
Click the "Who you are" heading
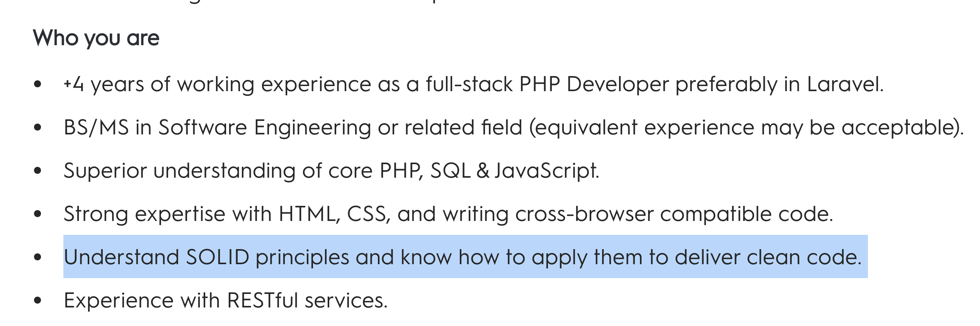pyautogui.click(x=96, y=38)
